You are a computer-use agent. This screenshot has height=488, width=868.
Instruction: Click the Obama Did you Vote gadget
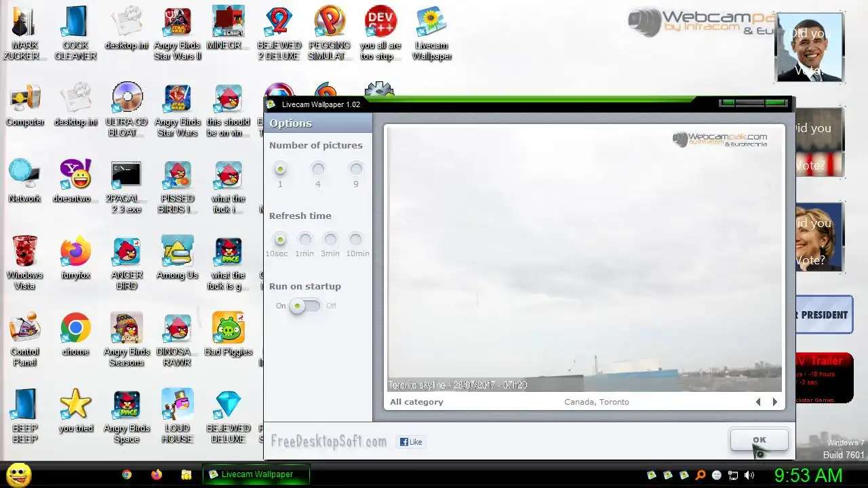[809, 47]
